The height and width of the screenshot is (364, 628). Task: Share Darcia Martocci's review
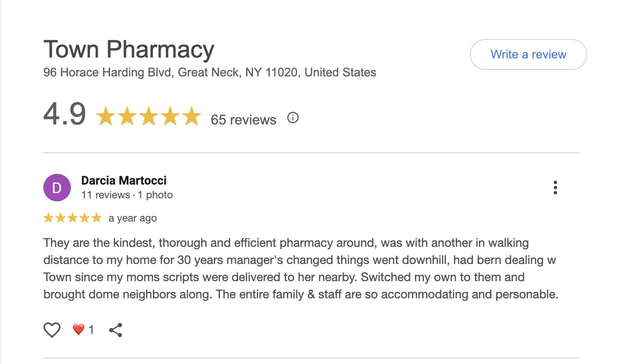point(116,330)
